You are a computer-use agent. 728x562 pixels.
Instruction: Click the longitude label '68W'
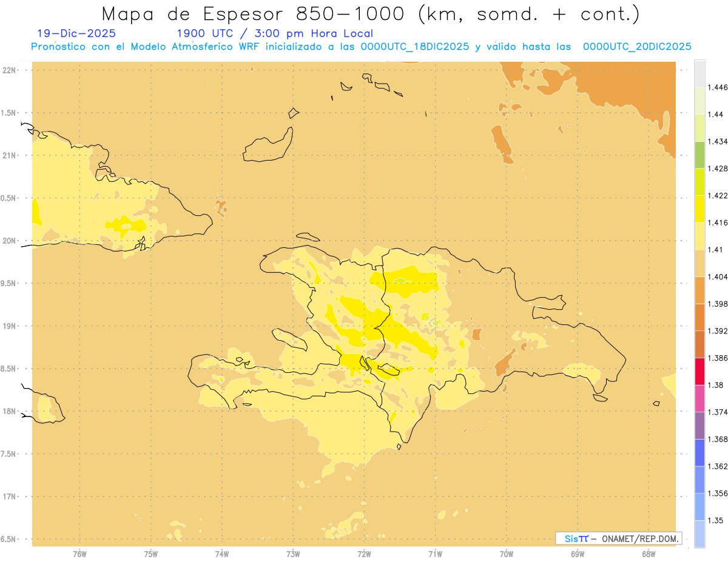649,554
